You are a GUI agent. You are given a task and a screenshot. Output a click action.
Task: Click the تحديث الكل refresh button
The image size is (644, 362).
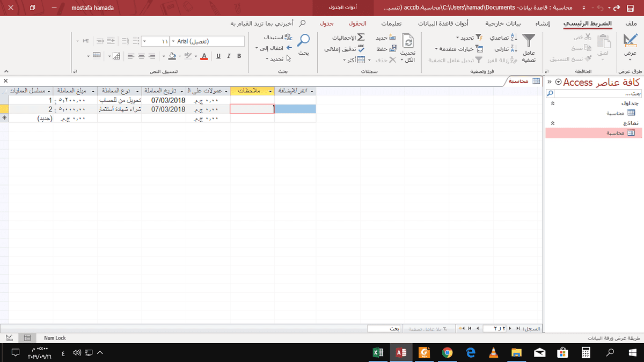(408, 48)
